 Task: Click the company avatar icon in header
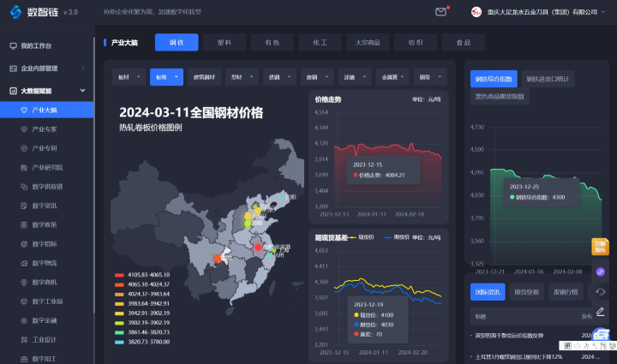[x=476, y=12]
